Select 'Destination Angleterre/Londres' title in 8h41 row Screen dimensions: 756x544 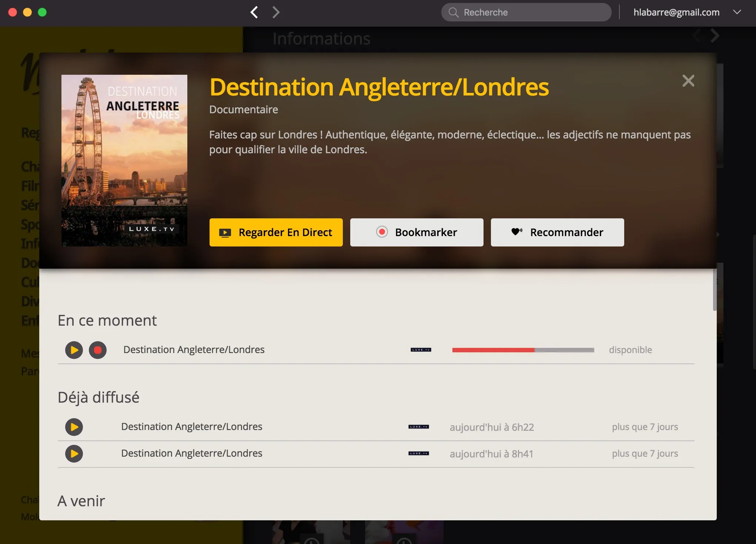pyautogui.click(x=192, y=453)
